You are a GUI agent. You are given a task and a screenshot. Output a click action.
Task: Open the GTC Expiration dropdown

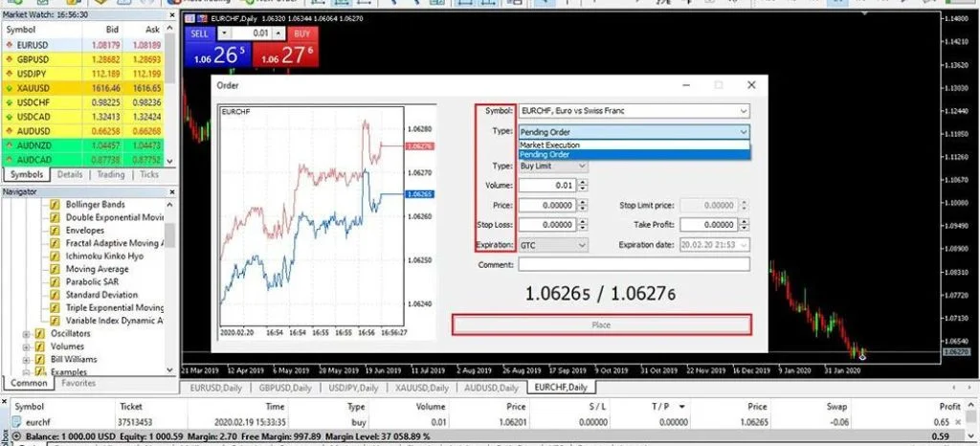581,245
